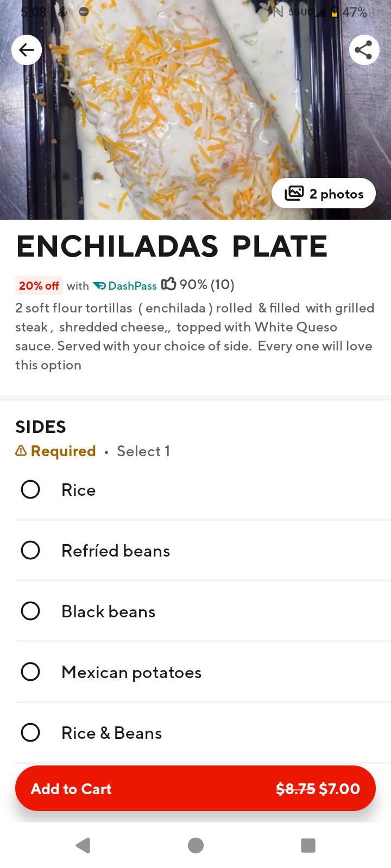Tap the share icon
This screenshot has height=868, width=391.
(364, 50)
